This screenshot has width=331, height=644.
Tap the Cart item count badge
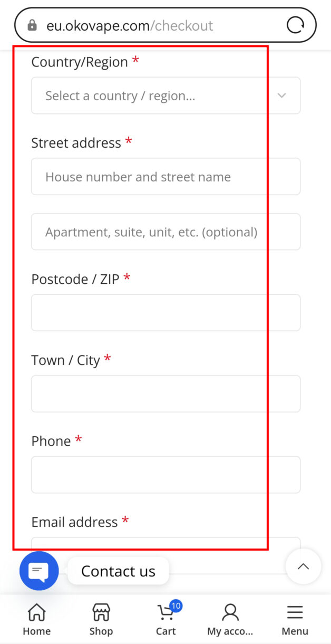176,606
